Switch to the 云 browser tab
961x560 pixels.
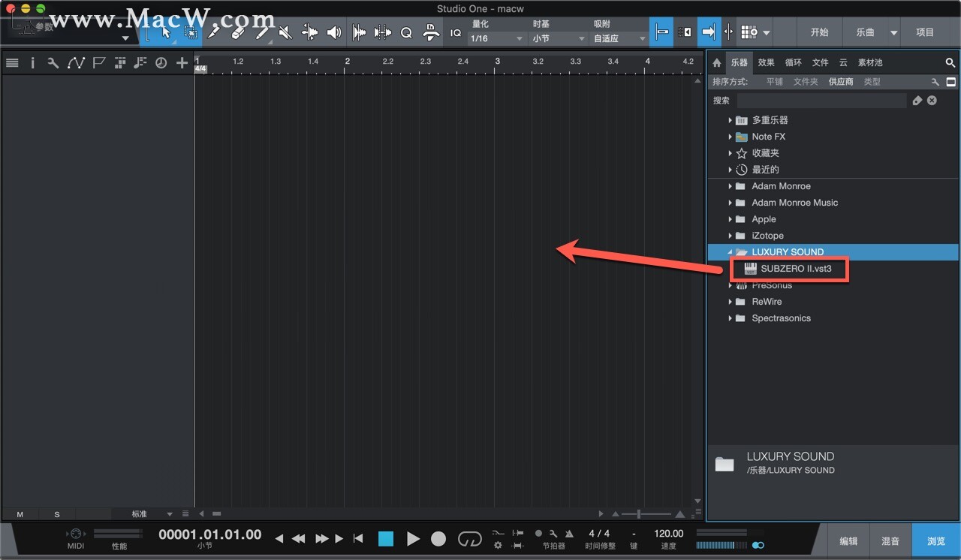click(843, 63)
